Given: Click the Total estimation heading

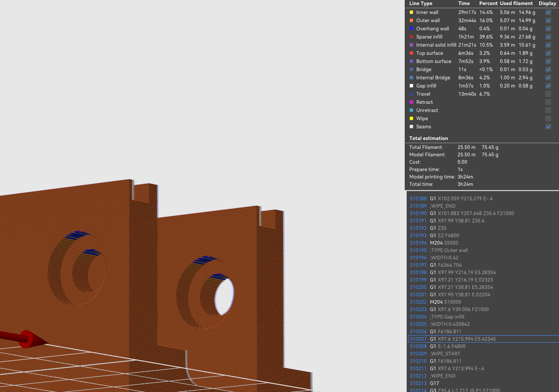Looking at the screenshot, I should [x=428, y=138].
